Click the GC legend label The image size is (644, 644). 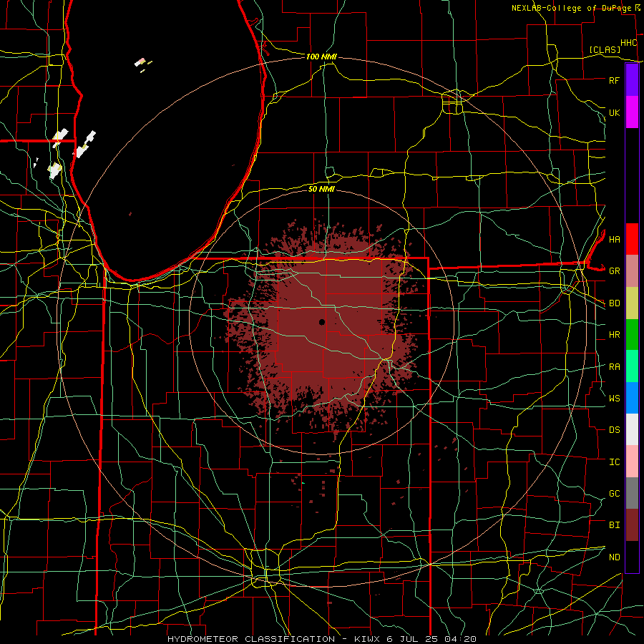[x=615, y=494]
